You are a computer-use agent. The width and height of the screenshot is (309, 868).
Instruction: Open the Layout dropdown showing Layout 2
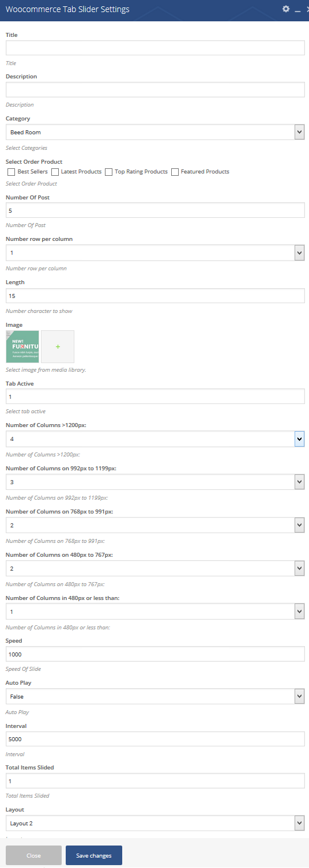(x=155, y=823)
